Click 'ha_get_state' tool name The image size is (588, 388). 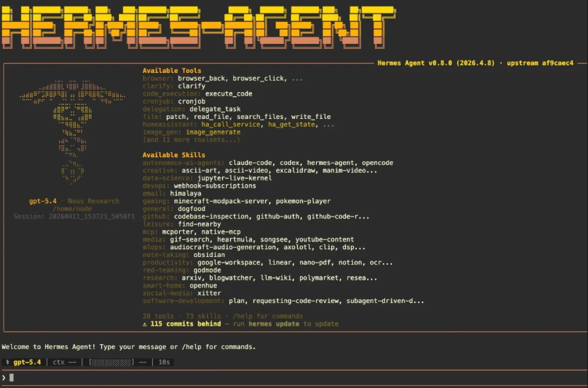(292, 125)
